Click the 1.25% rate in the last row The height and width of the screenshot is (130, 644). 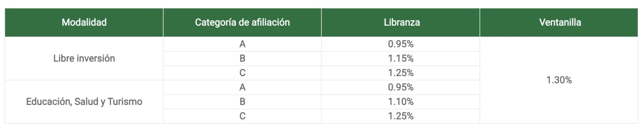(401, 116)
